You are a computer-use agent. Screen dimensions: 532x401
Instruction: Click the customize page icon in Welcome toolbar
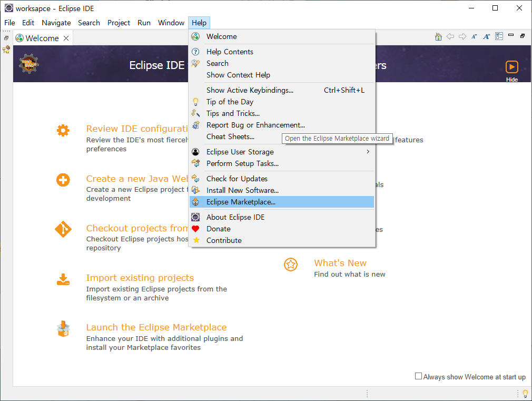tap(499, 36)
